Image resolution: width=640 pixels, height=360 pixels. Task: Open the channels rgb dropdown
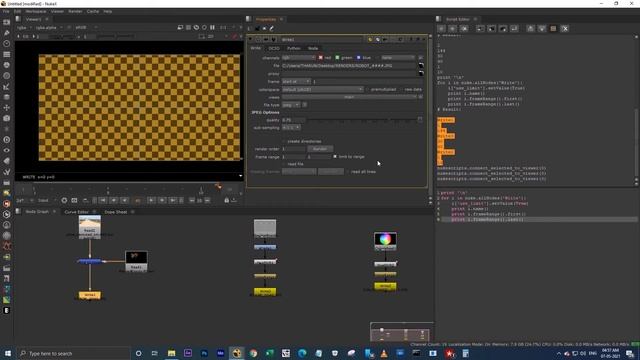point(298,58)
